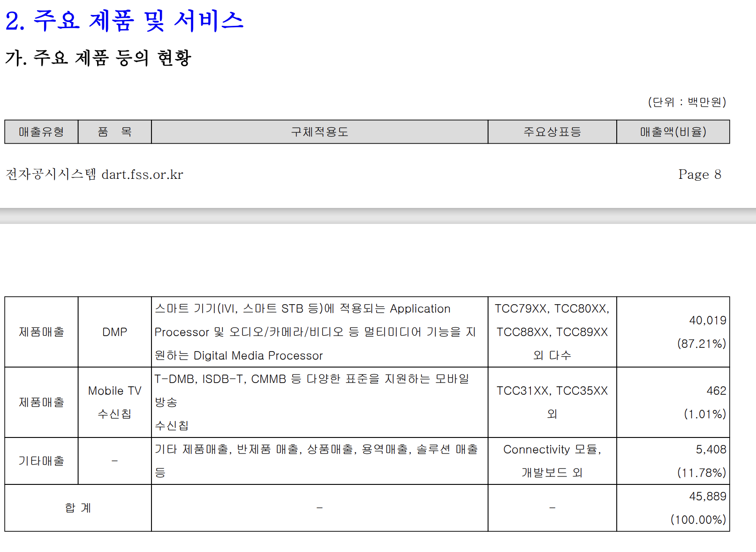The width and height of the screenshot is (756, 552).
Task: Click the 'TCC31XX, TCC35XX 외' trademark cell
Action: [x=552, y=402]
